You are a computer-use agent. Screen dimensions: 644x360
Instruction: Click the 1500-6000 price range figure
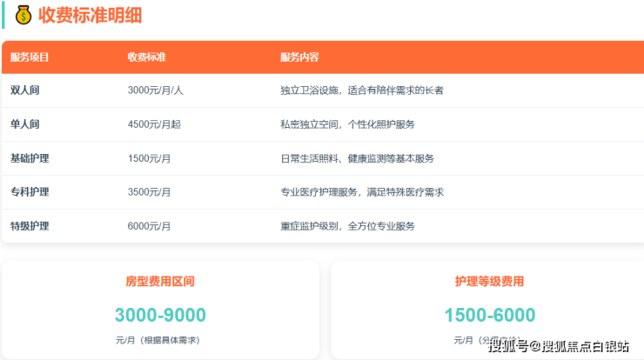[x=489, y=315]
